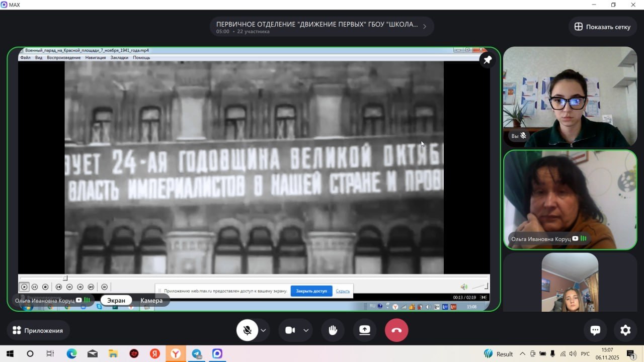Click the share screen icon

pos(365,330)
